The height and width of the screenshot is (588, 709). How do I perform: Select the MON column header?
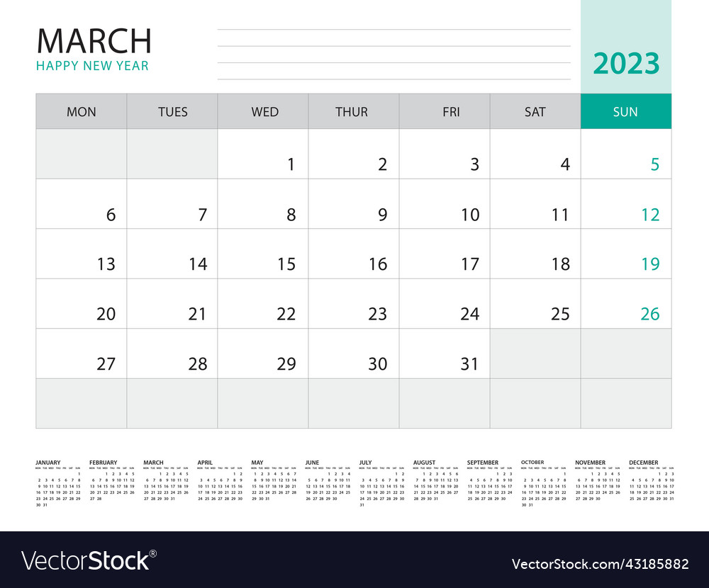pos(82,111)
